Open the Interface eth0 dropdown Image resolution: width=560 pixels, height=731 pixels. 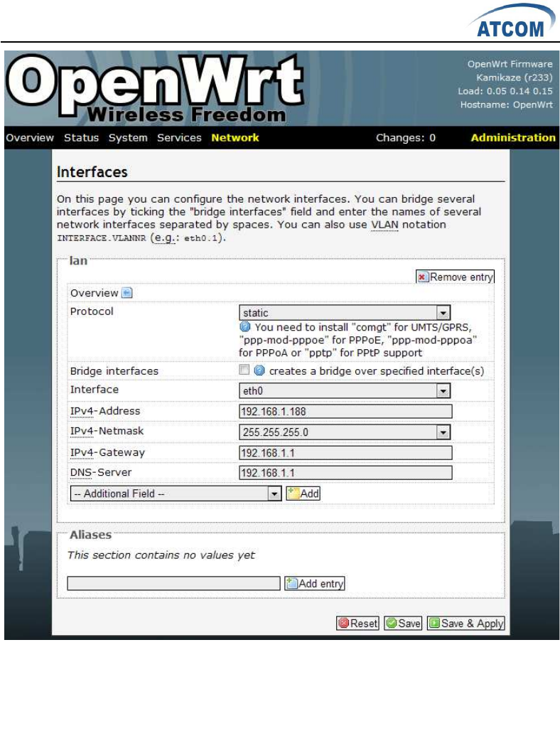[x=344, y=390]
